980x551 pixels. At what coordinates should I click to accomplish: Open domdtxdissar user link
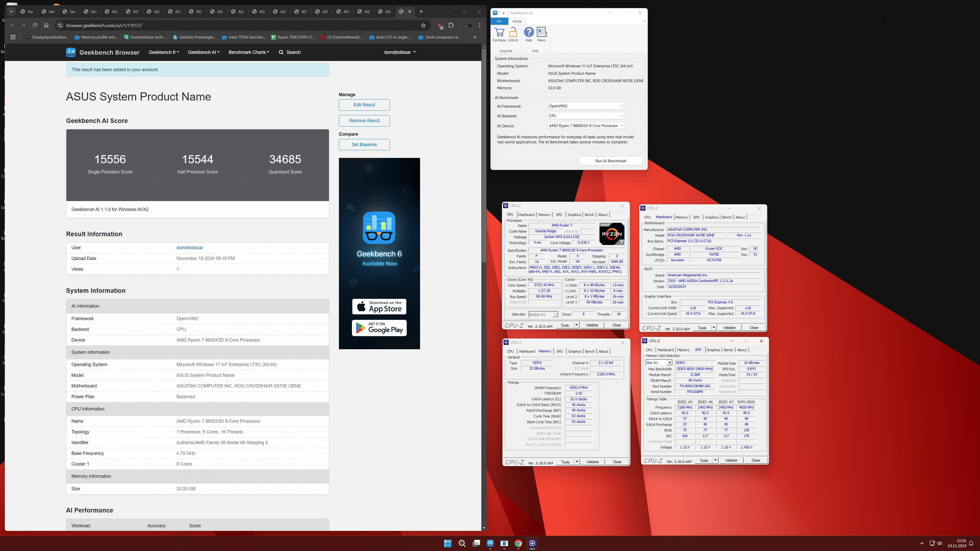tap(189, 247)
